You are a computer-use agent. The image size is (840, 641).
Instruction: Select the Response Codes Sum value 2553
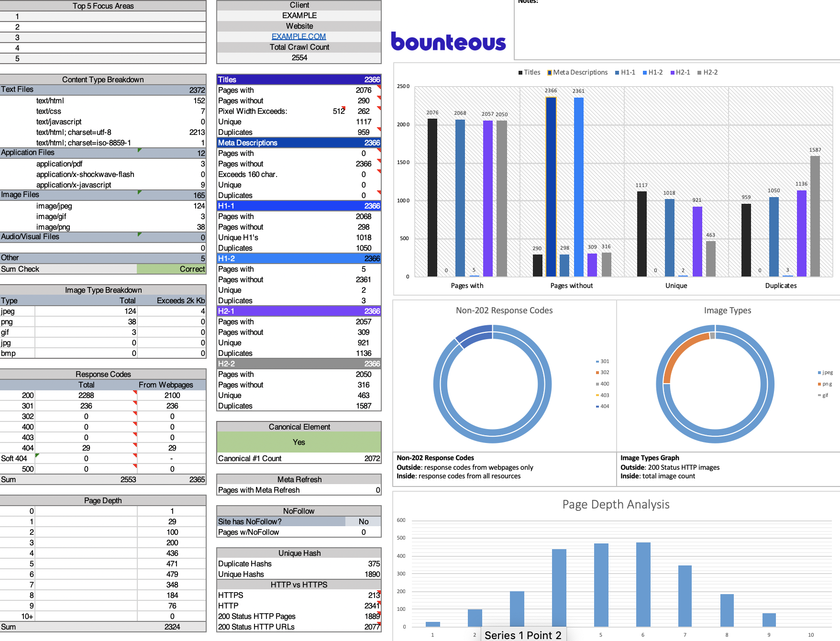tap(128, 479)
